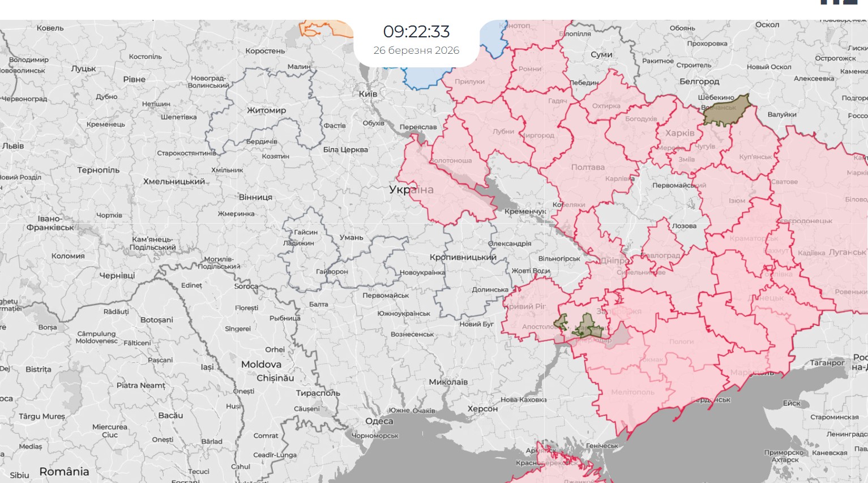868x483 pixels.
Task: Choose the Moldova country label
Action: [x=261, y=364]
